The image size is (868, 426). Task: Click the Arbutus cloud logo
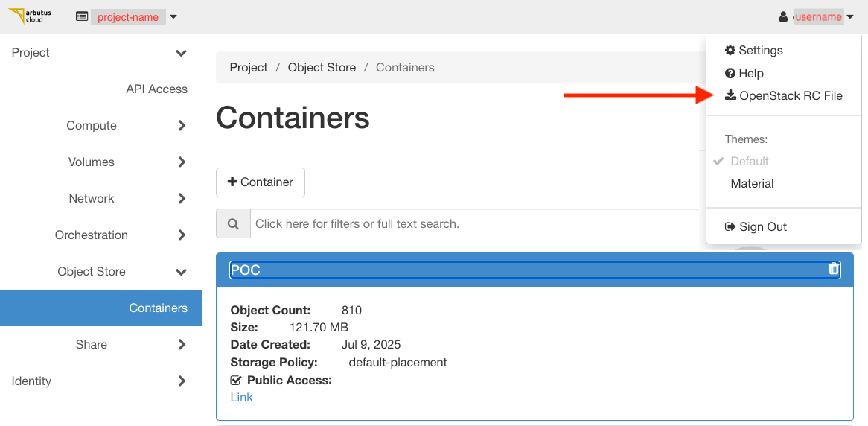click(30, 16)
